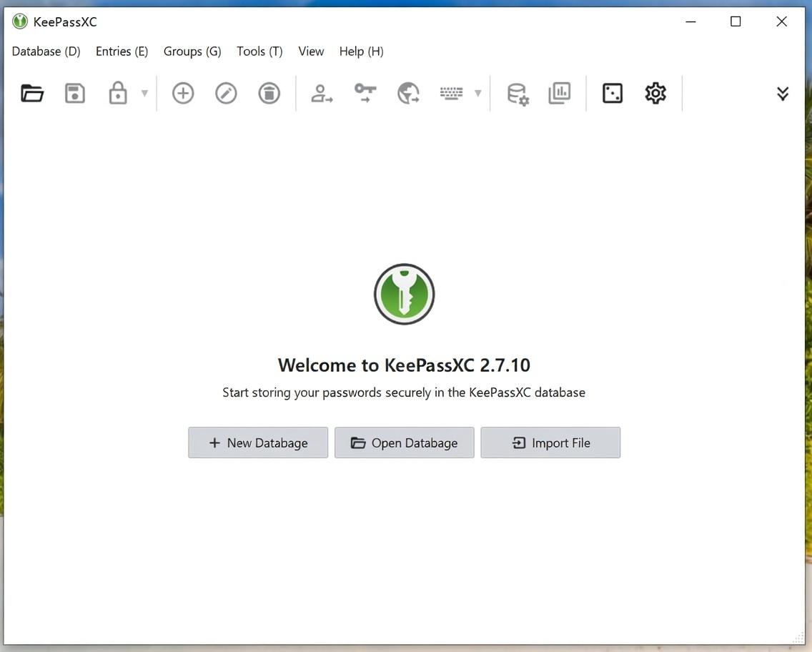Expand the toolbar overflow chevron

[x=783, y=94]
